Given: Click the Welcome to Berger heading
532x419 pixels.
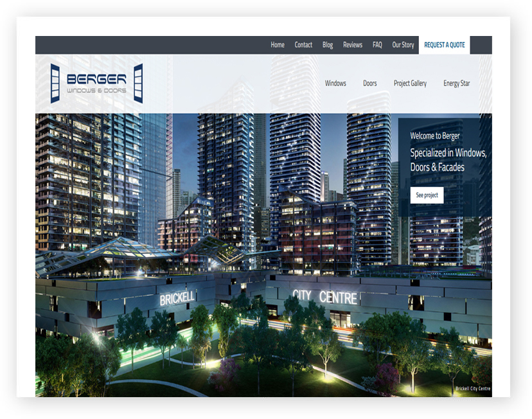Looking at the screenshot, I should pos(434,136).
